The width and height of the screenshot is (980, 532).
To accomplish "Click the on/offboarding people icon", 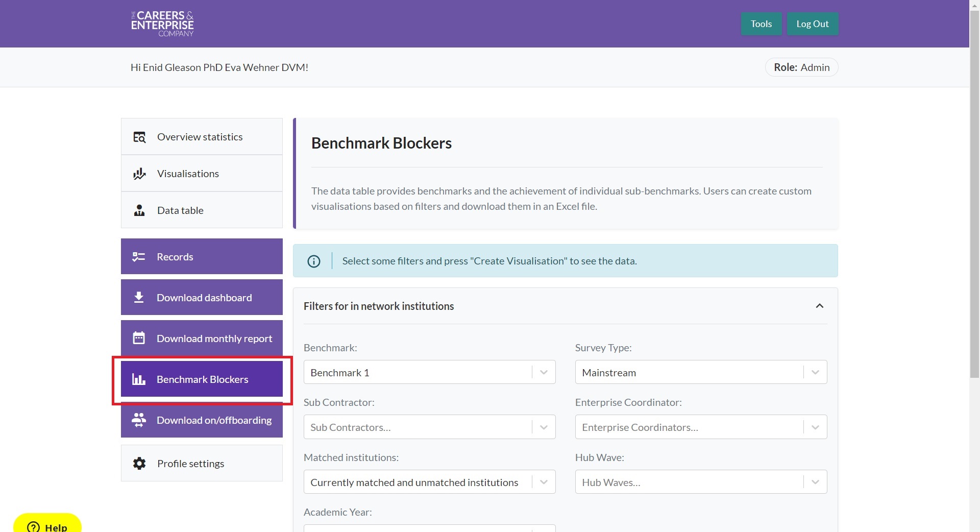I will (139, 420).
